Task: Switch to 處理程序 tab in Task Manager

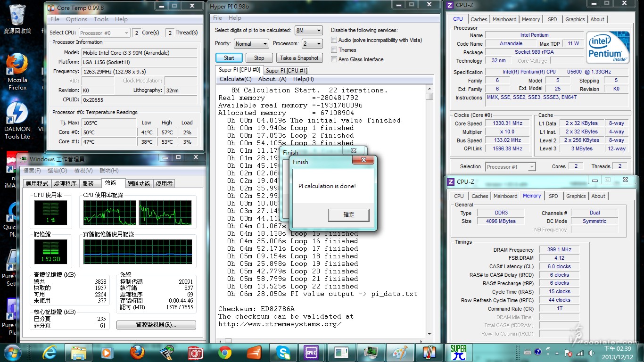Action: [65, 183]
